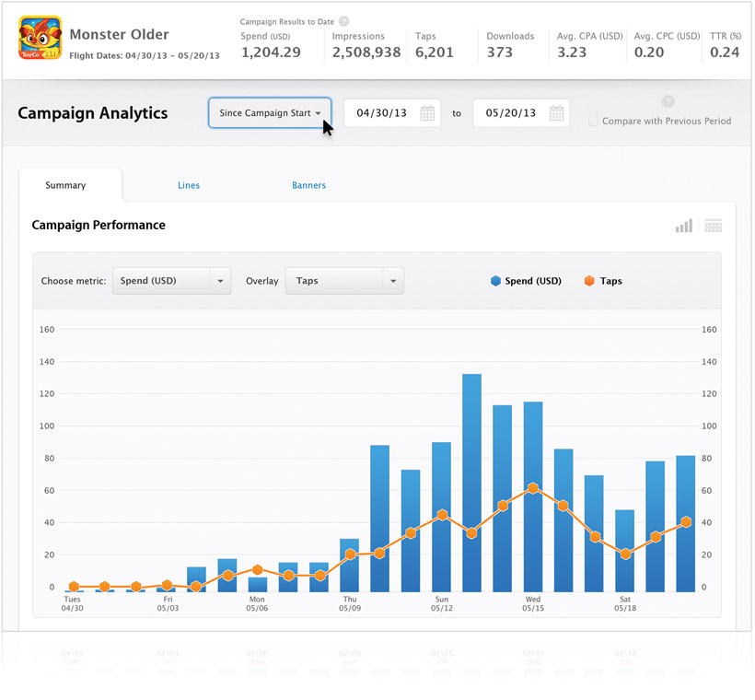
Task: Open the Since Campaign Start dropdown
Action: coord(270,112)
